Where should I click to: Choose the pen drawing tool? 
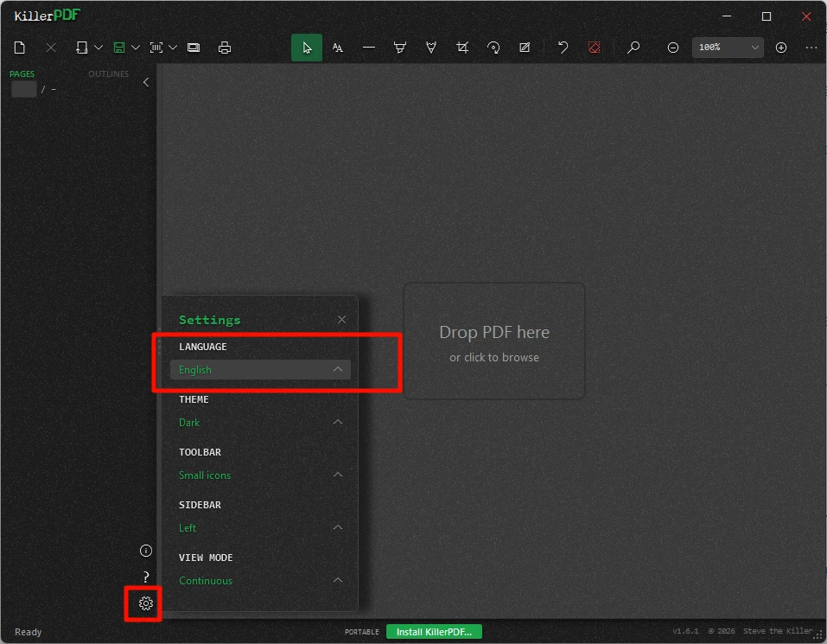[x=431, y=48]
